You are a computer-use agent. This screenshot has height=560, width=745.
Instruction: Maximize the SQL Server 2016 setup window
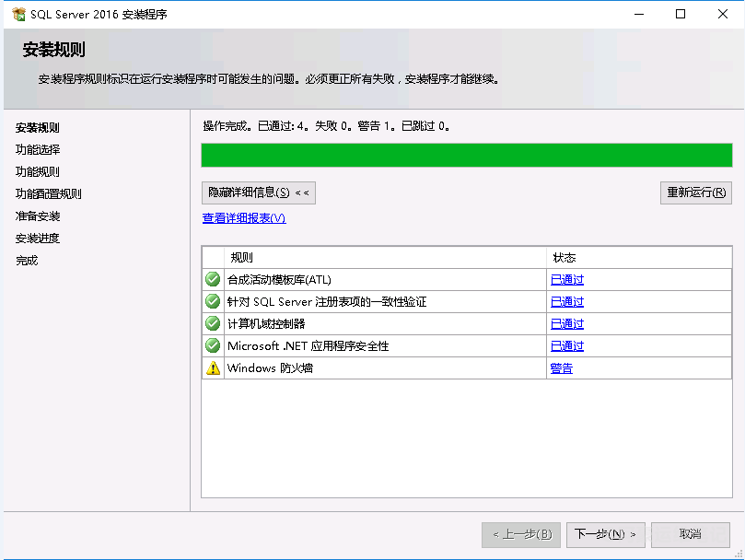tap(681, 14)
